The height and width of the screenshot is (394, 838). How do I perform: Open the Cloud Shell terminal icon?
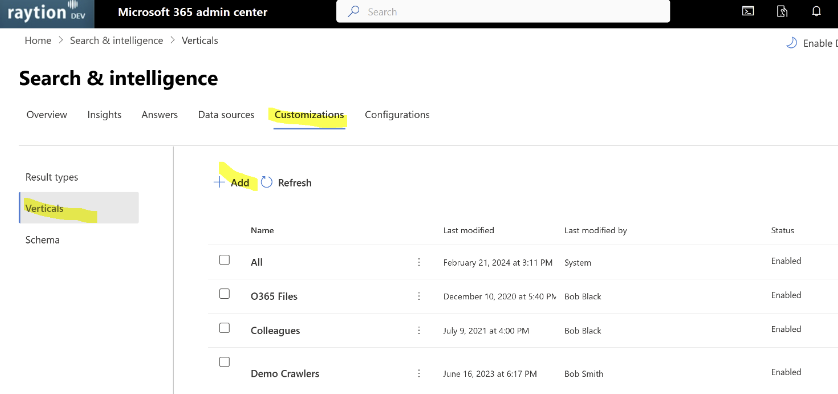pyautogui.click(x=748, y=12)
